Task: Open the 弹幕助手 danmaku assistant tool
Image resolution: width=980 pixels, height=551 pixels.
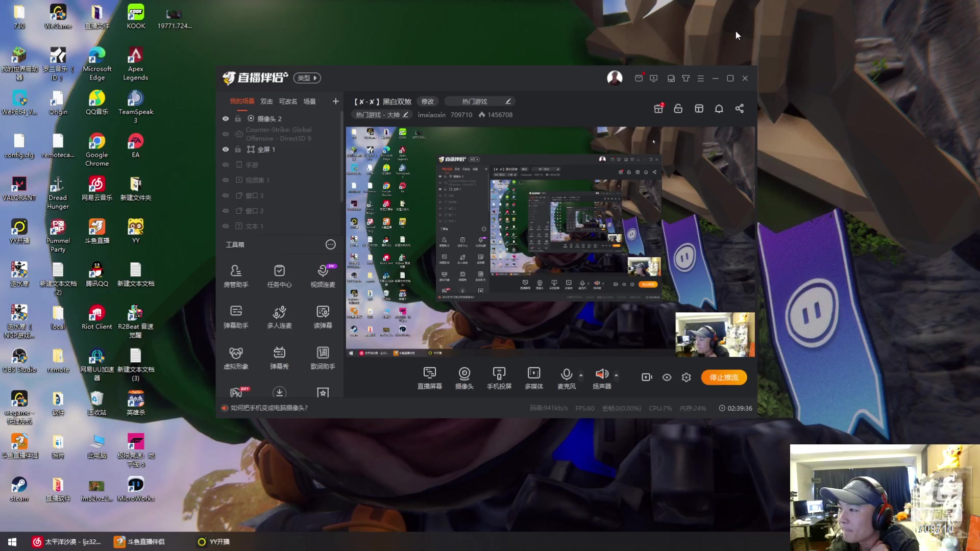Action: point(236,315)
